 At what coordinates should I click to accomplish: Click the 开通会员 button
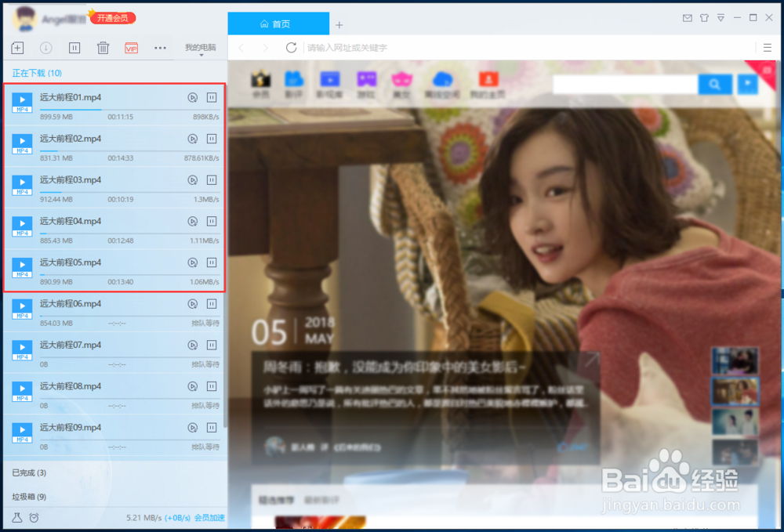click(113, 19)
